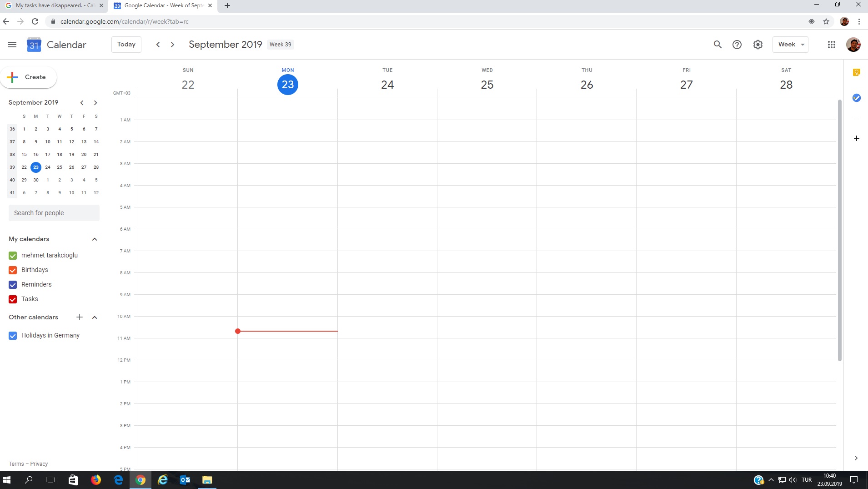
Task: Disable the Reminders calendar
Action: 12,284
